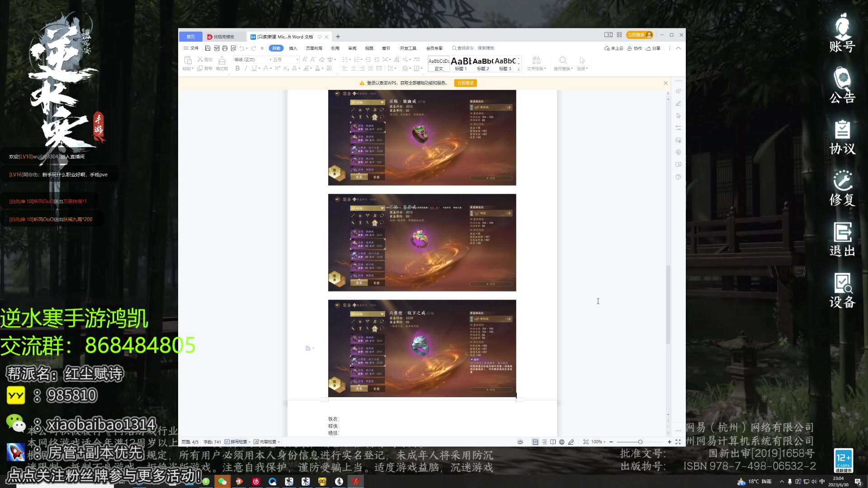
Task: Toggle center alignment
Action: (x=354, y=68)
